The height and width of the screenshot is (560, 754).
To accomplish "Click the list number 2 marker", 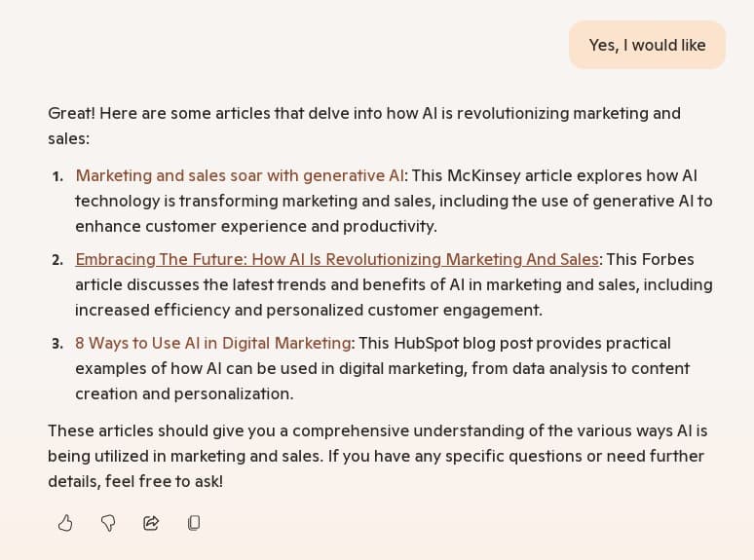I will coord(57,260).
